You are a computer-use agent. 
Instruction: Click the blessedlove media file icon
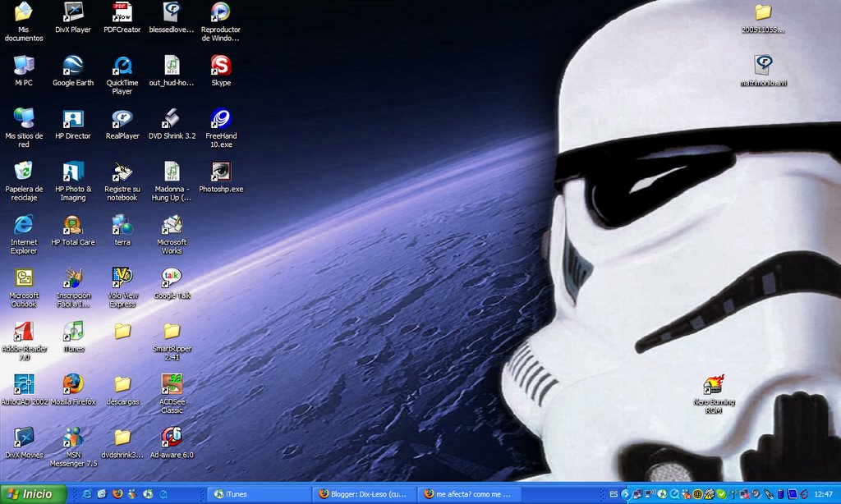click(x=172, y=13)
